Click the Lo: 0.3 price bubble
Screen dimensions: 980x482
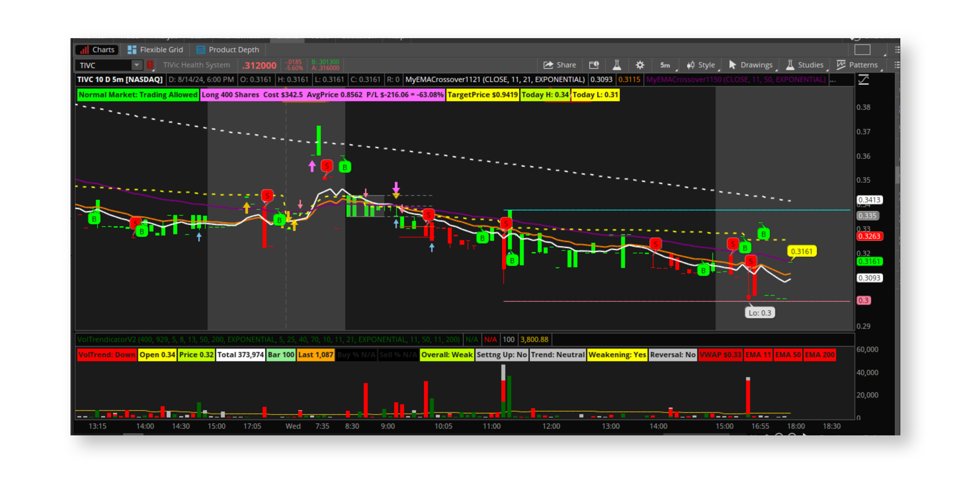coord(760,313)
